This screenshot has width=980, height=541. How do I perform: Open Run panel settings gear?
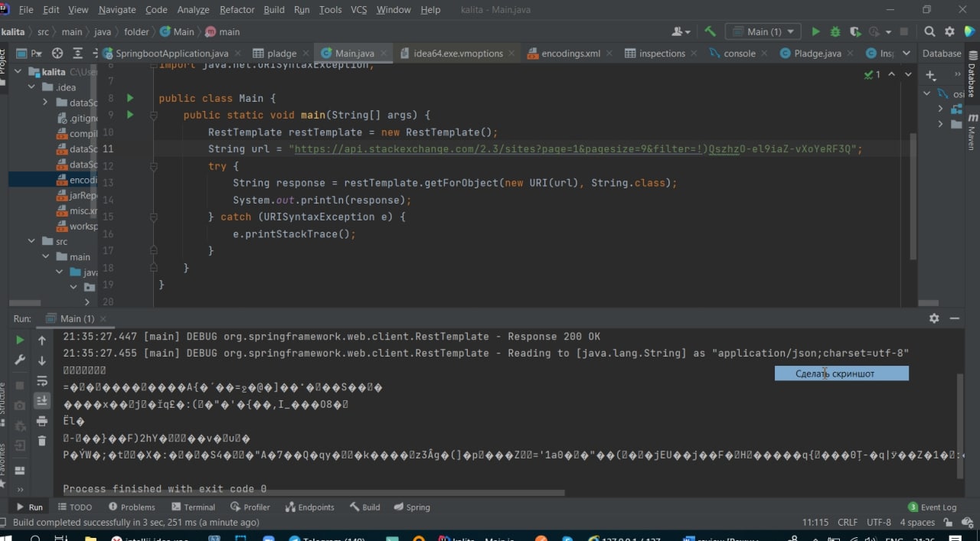tap(934, 318)
